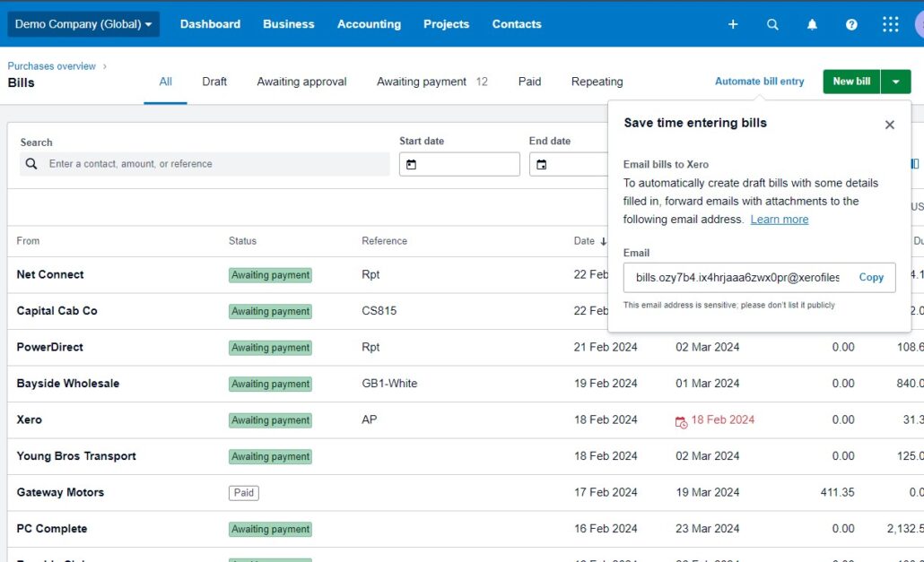924x562 pixels.
Task: Dismiss the Save time entering bills popup
Action: (x=889, y=125)
